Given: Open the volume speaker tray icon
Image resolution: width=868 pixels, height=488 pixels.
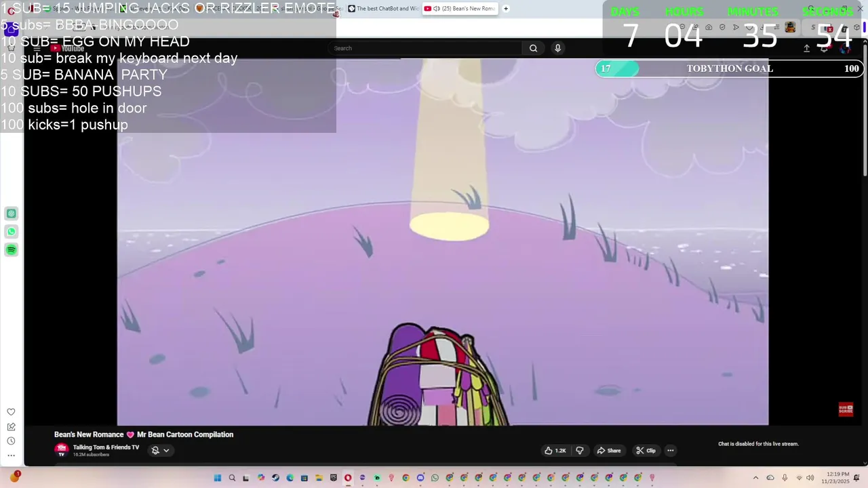Looking at the screenshot, I should (x=810, y=478).
